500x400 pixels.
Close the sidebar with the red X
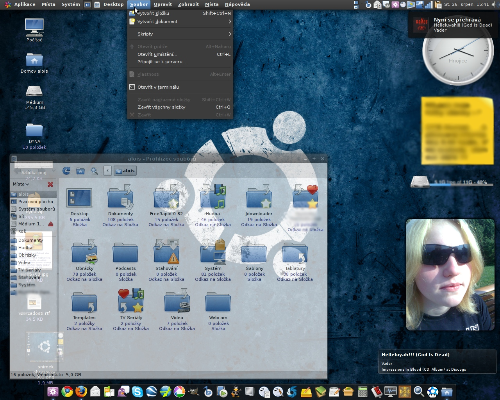click(50, 184)
